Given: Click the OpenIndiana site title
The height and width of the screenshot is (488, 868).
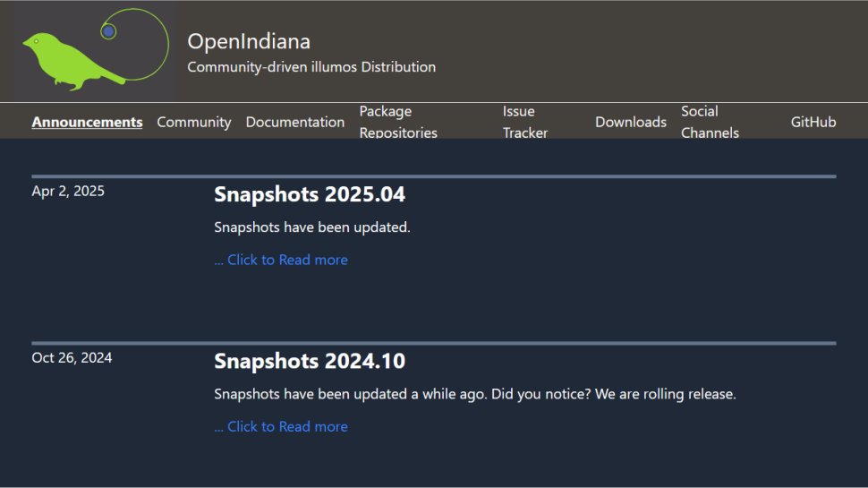Looking at the screenshot, I should 249,41.
